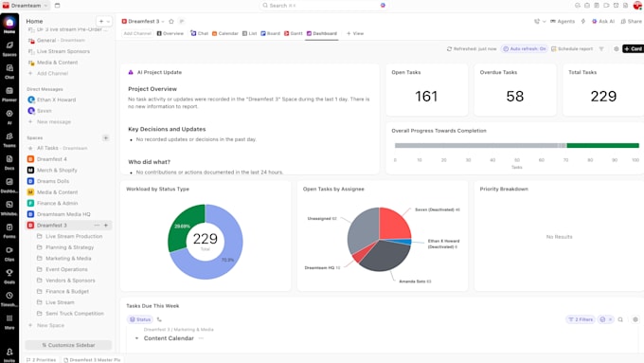This screenshot has height=363, width=644.
Task: Open Home in the left rail
Action: [x=9, y=25]
